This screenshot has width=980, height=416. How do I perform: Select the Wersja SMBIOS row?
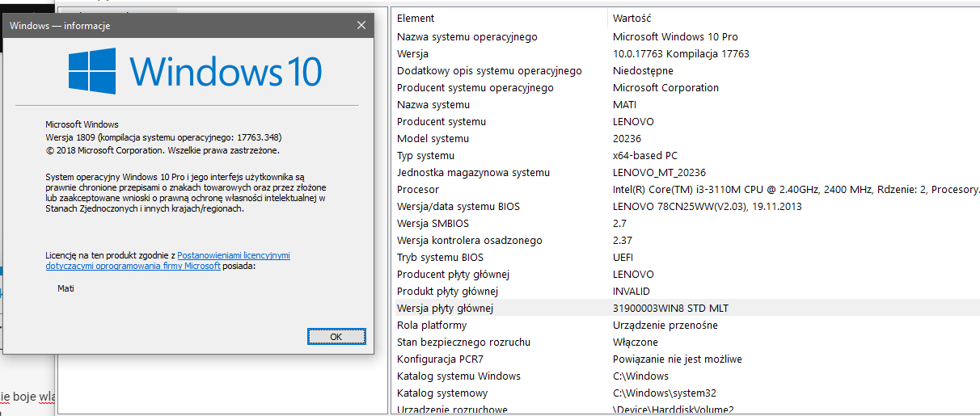(686, 223)
